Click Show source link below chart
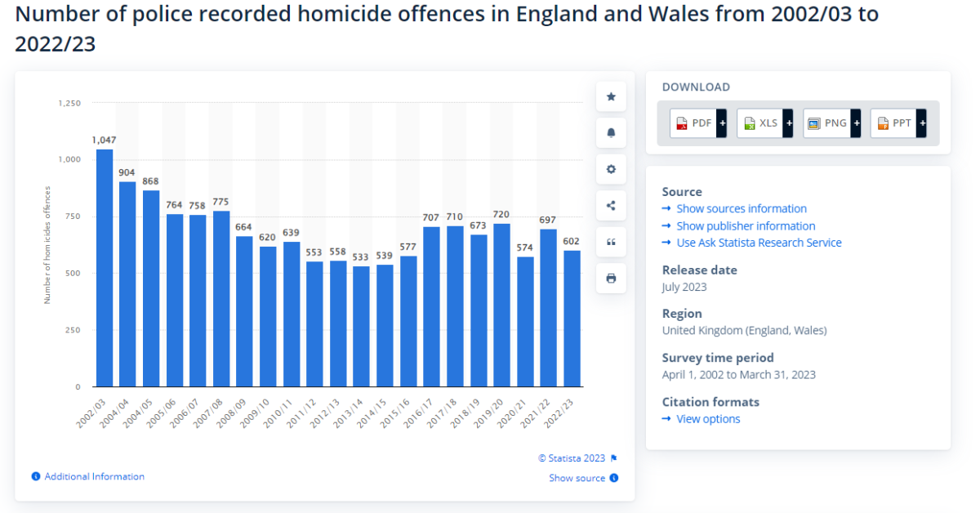The height and width of the screenshot is (513, 980). click(x=577, y=478)
